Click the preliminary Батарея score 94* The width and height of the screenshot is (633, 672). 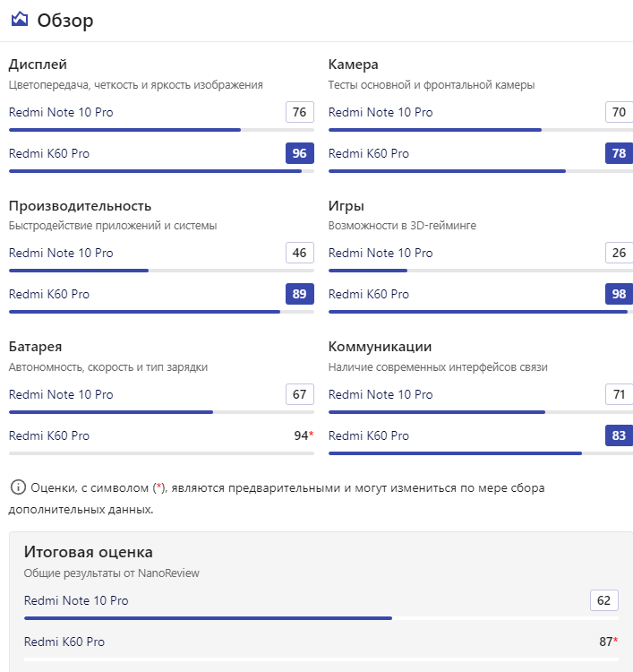coord(304,435)
